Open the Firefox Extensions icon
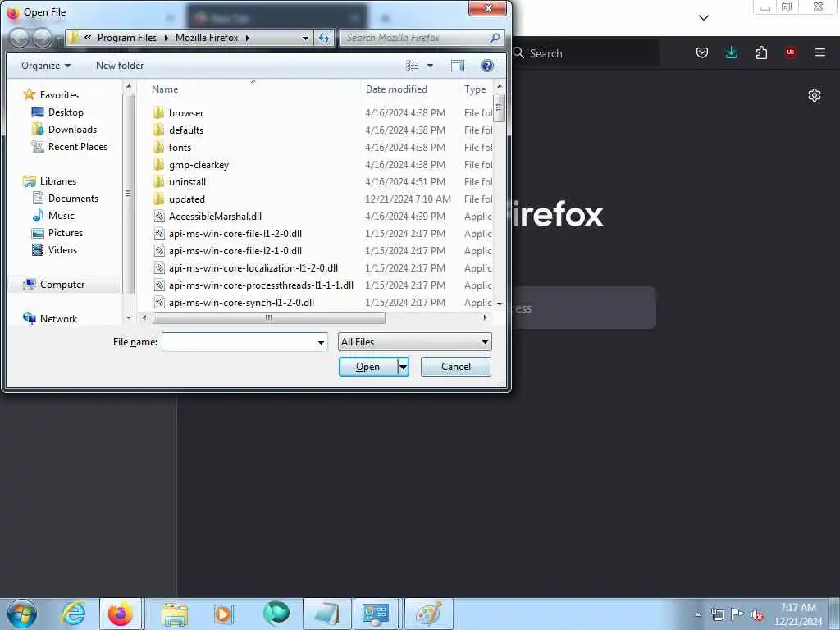Screen dimensions: 840x630 [x=761, y=52]
